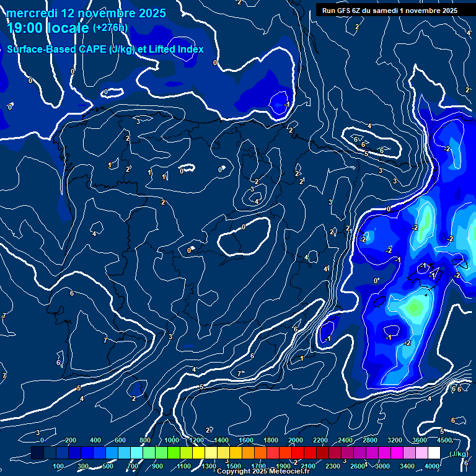
Task: Click the legend value "4500"
Action: pyautogui.click(x=445, y=440)
